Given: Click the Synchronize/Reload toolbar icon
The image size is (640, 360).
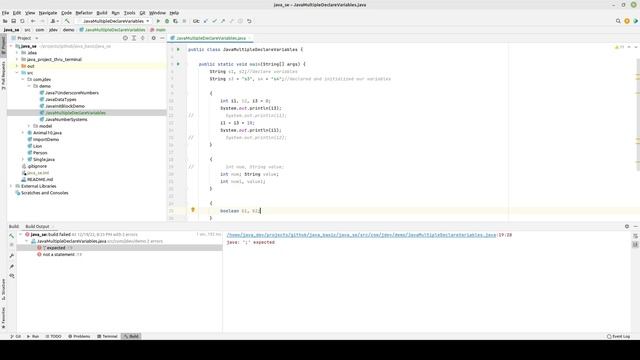Looking at the screenshot, I should point(22,21).
